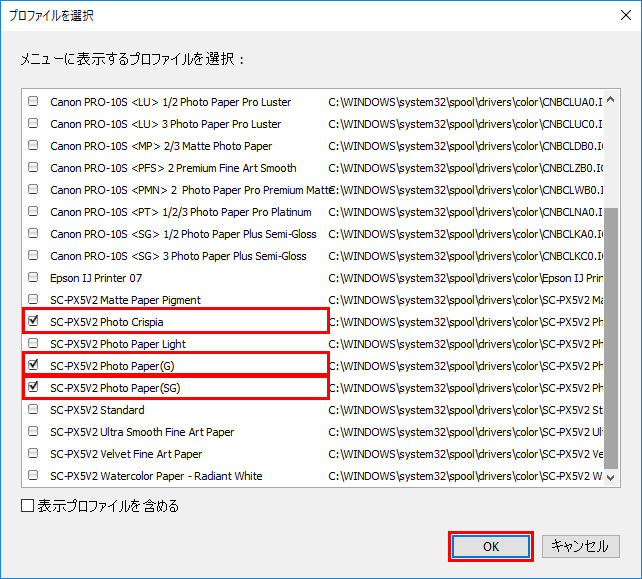The image size is (642, 579).
Task: Check the Epson IJ Printer 07 checkbox
Action: pyautogui.click(x=33, y=277)
